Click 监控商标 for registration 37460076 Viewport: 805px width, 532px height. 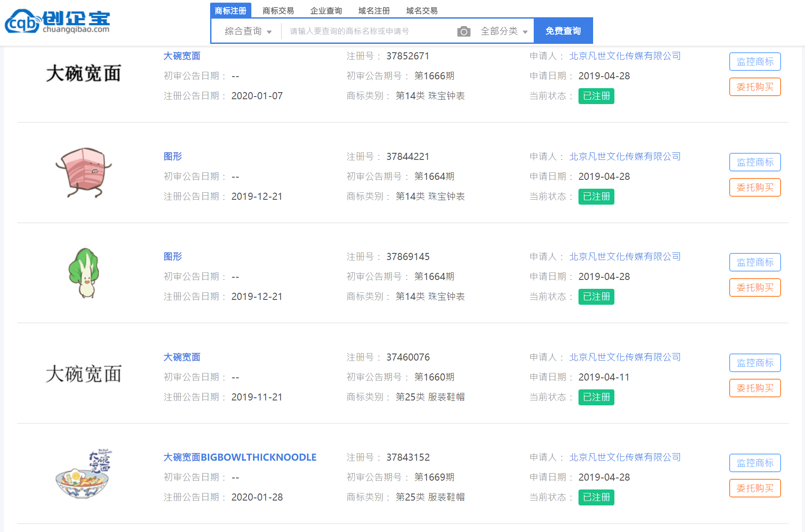coord(755,363)
